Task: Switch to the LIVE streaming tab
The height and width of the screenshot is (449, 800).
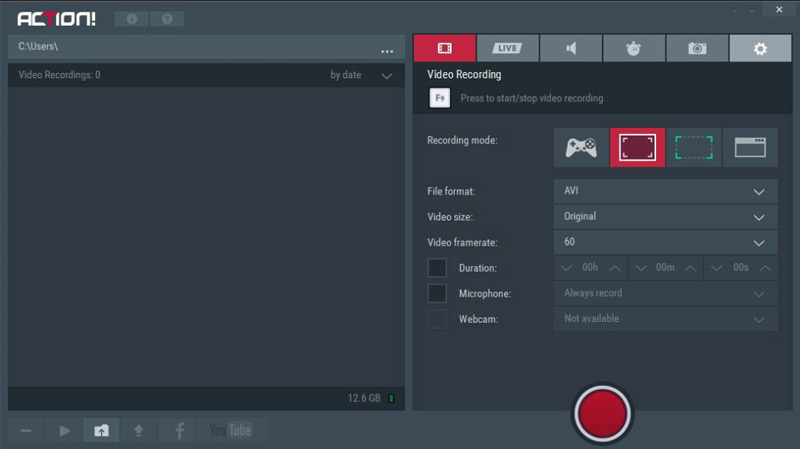Action: (x=507, y=48)
